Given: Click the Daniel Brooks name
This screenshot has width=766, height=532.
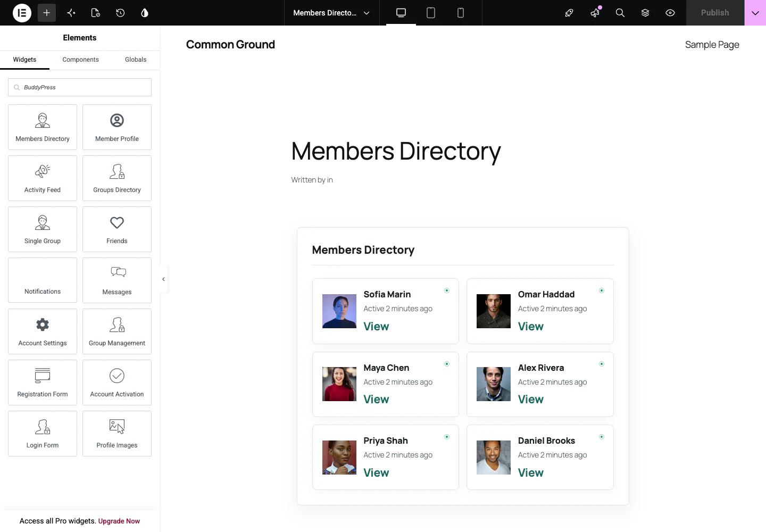Looking at the screenshot, I should point(546,440).
